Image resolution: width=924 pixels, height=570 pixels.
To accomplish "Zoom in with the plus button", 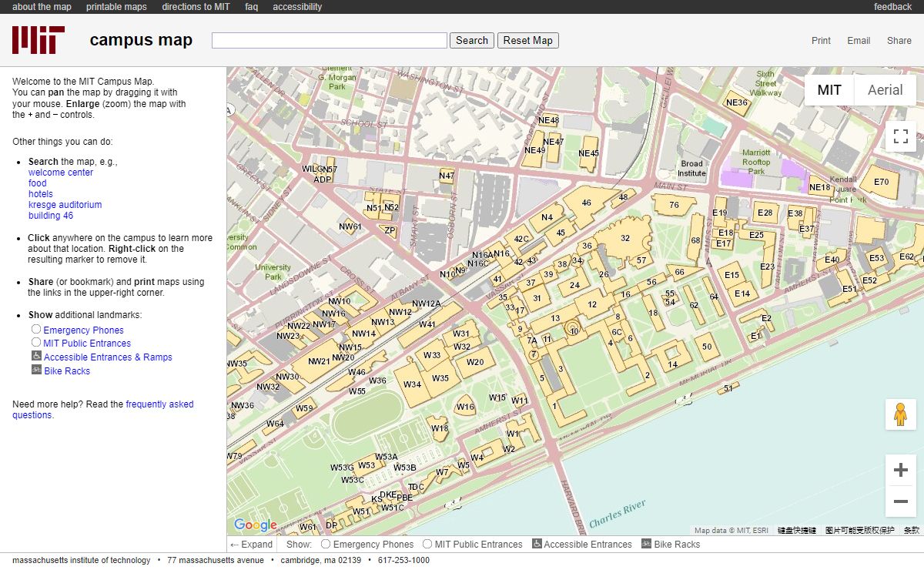I will click(901, 470).
